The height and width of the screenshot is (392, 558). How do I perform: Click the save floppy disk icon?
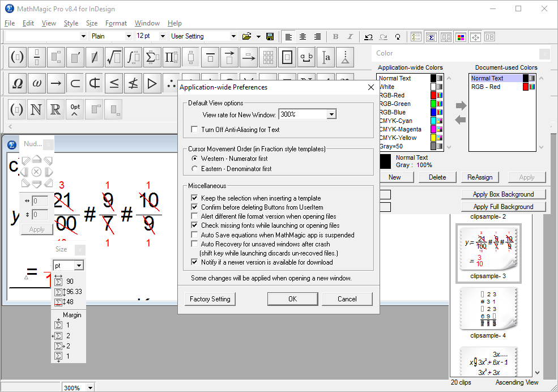point(270,36)
